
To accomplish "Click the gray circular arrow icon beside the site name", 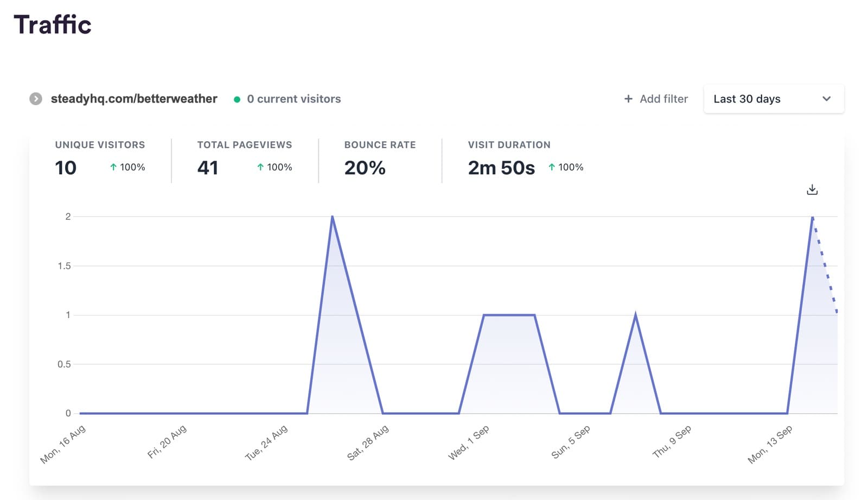I will pos(36,99).
